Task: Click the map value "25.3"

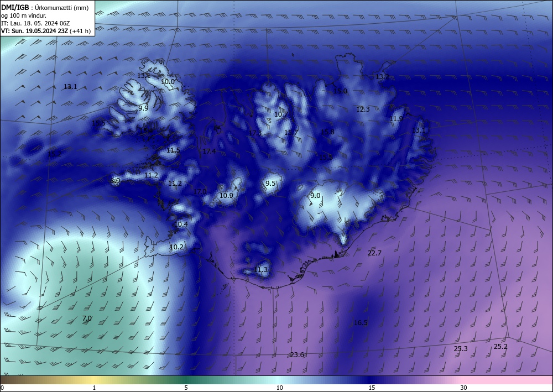Action: point(461,349)
